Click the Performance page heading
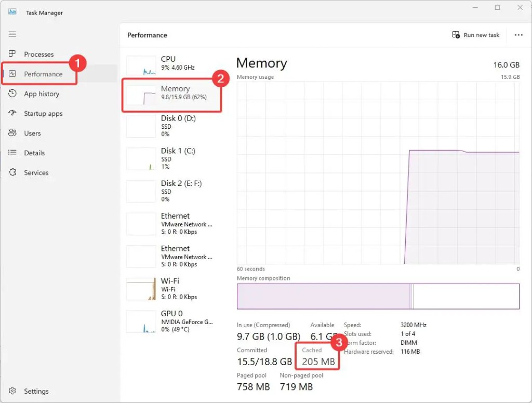The height and width of the screenshot is (403, 532). (147, 35)
